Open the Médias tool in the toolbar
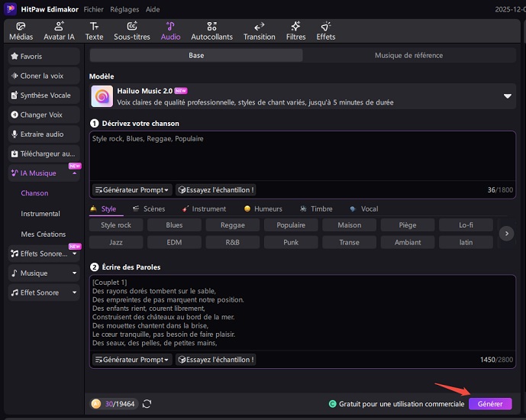 (21, 31)
